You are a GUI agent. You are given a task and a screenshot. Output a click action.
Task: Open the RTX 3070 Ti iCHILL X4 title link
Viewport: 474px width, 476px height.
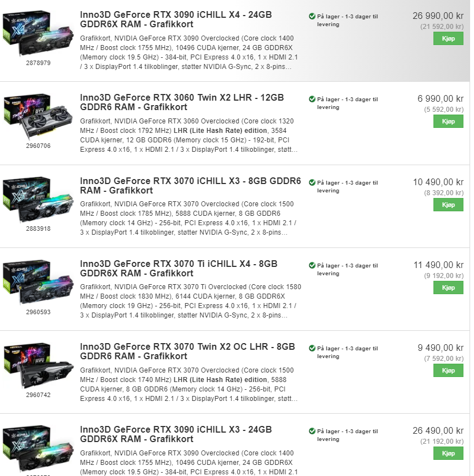178,269
